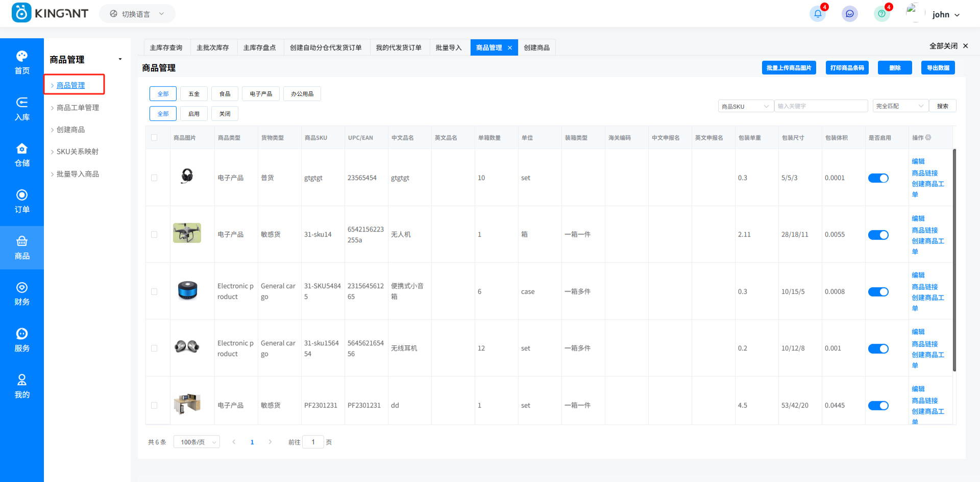
Task: Click 编辑 link for the gtgtgt product
Action: click(x=918, y=161)
